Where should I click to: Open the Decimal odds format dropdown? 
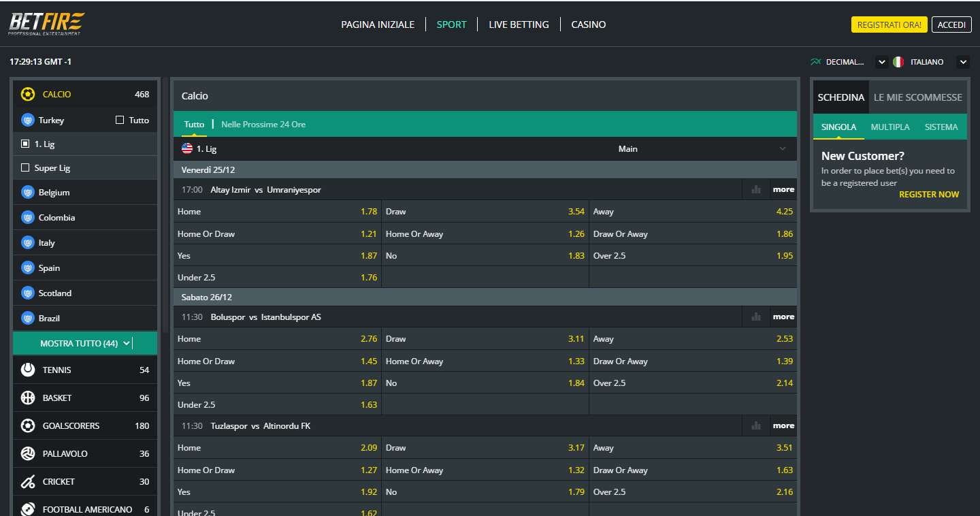click(882, 62)
